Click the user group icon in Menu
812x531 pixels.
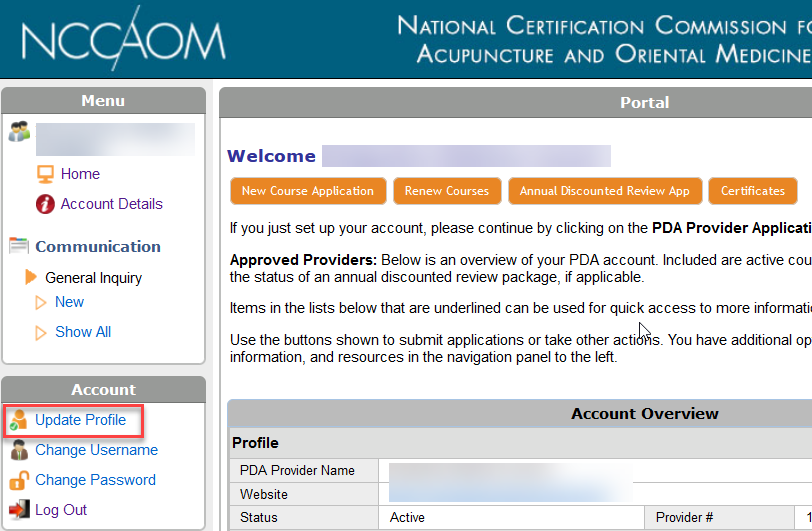coord(19,132)
